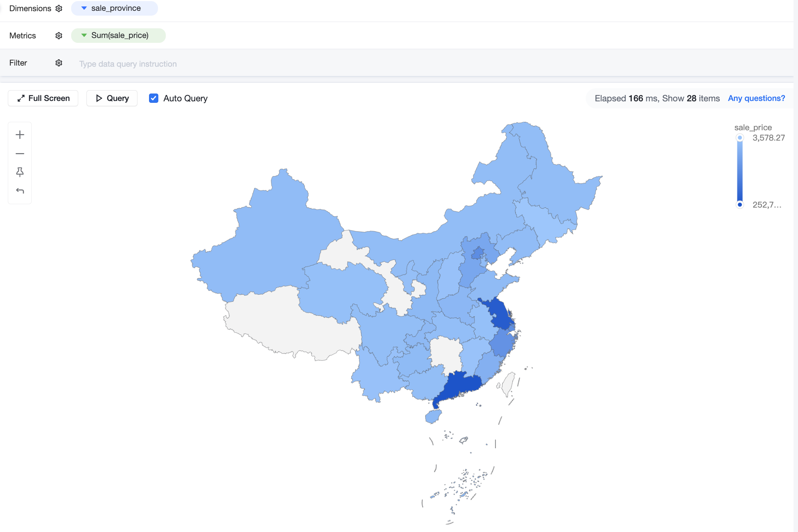Open the Dimensions settings gear

[59, 8]
